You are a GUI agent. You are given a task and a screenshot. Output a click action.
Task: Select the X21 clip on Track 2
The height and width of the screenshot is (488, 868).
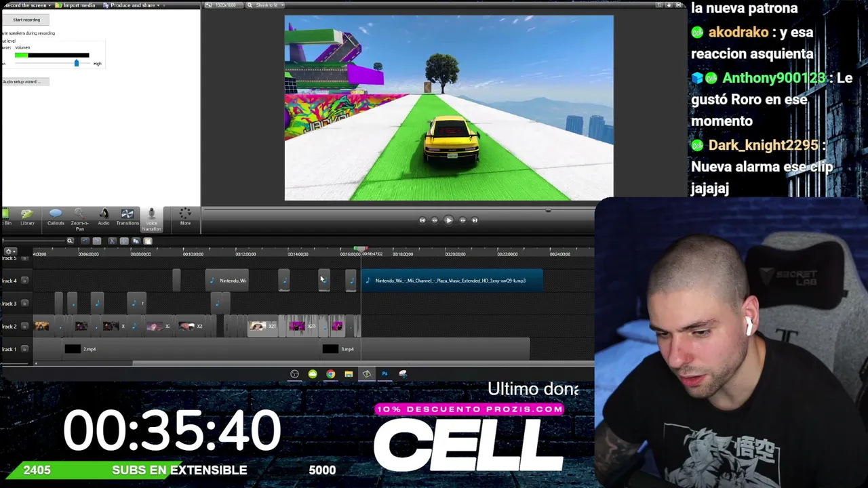pyautogui.click(x=263, y=327)
